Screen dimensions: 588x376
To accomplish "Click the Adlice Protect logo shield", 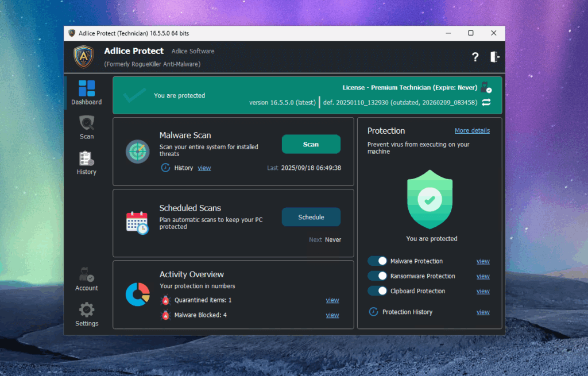I will click(84, 57).
